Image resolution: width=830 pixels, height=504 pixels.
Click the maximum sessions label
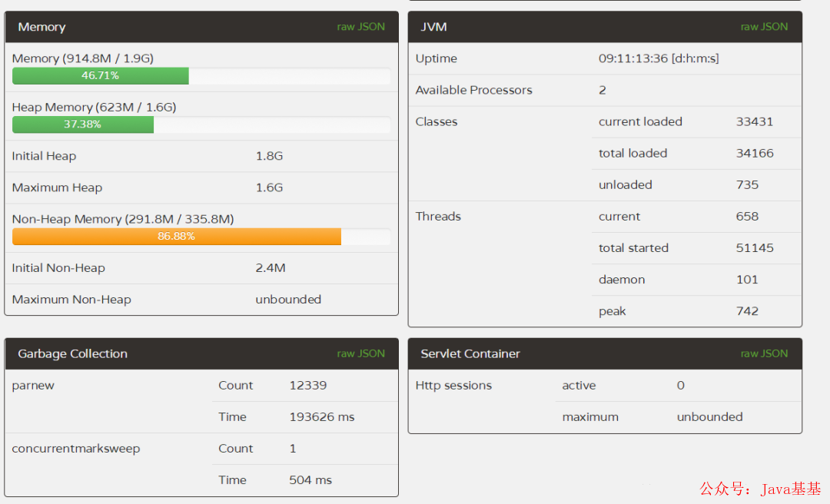point(590,417)
